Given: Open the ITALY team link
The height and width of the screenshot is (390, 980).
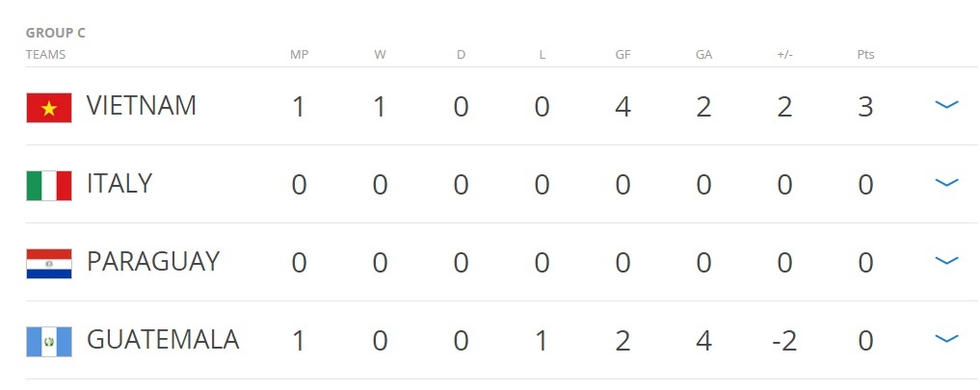Looking at the screenshot, I should pos(119,184).
